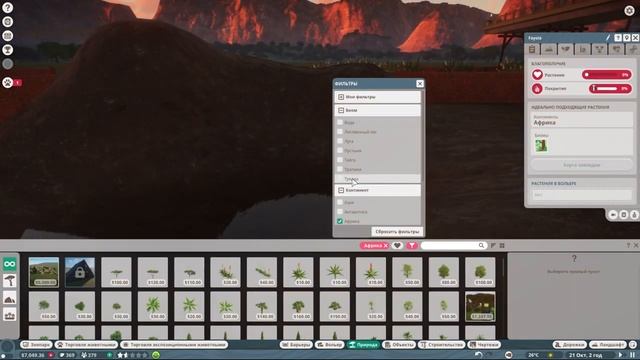Select the locked item thumbnail in first row
The height and width of the screenshot is (360, 640).
pos(80,272)
